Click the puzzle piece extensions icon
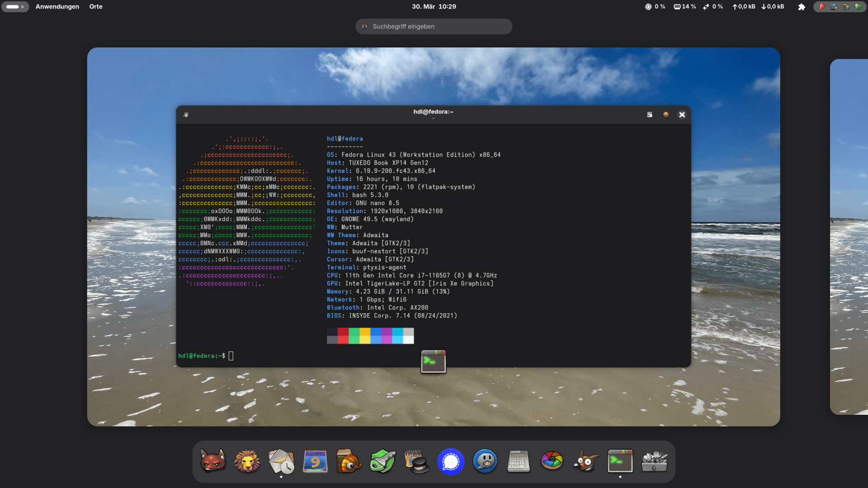 802,7
